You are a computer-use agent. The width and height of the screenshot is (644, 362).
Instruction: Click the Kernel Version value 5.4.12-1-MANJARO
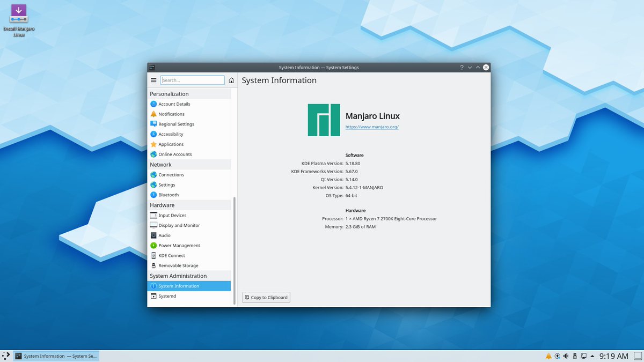coord(364,188)
